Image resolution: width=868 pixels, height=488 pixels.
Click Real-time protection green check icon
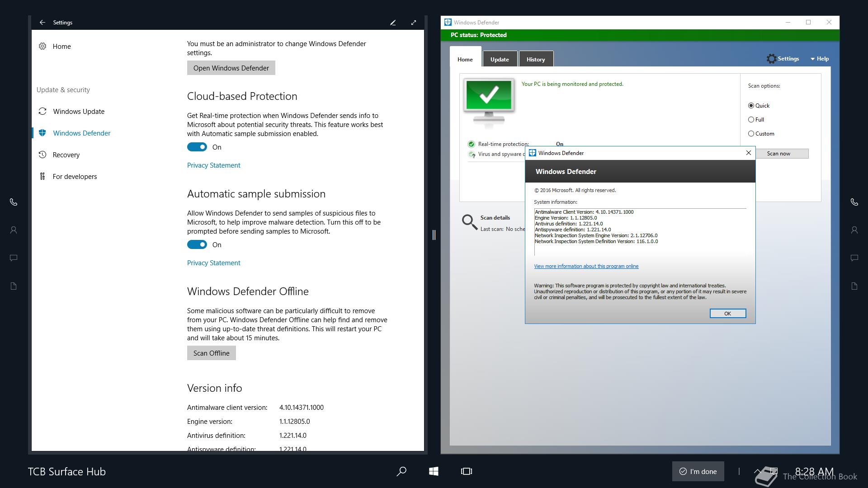(x=471, y=144)
